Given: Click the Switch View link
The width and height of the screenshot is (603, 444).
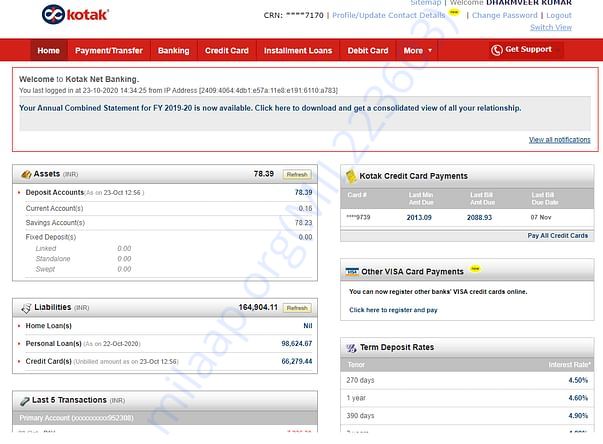Looking at the screenshot, I should point(551,27).
